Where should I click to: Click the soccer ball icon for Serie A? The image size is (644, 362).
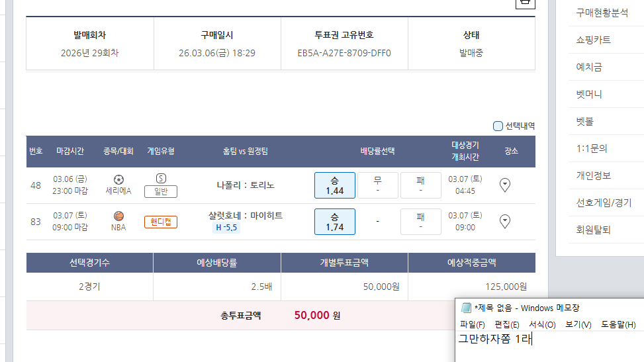pos(118,179)
